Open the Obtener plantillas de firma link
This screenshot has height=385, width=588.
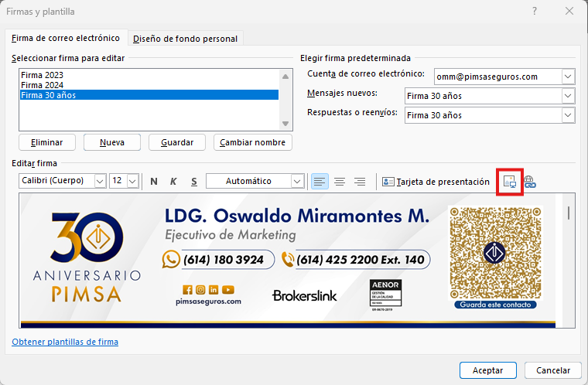(x=65, y=342)
